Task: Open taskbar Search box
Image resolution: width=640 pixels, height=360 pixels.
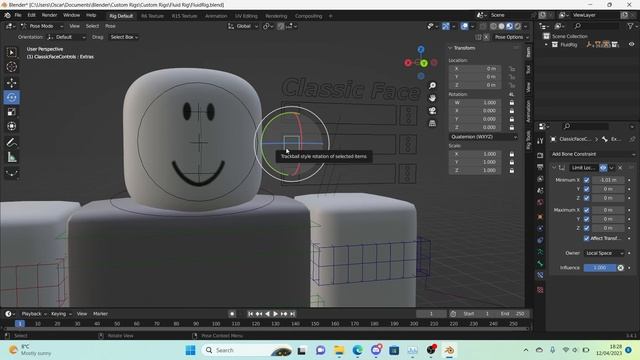Action: (x=248, y=350)
